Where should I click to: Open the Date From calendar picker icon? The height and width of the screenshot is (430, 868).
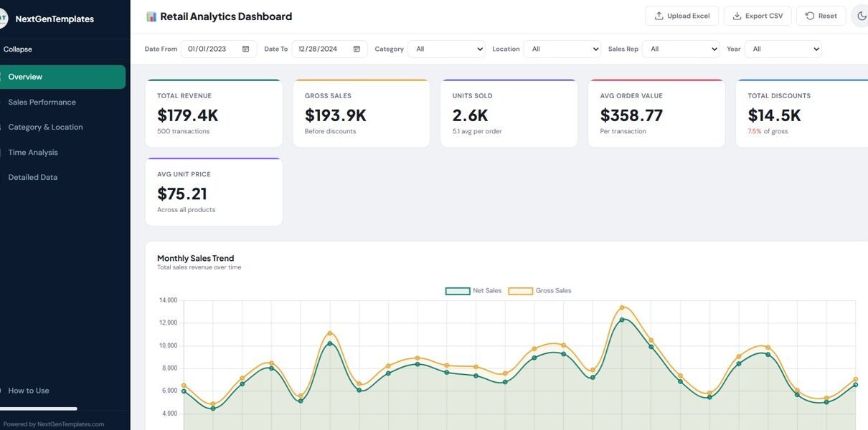pyautogui.click(x=245, y=49)
